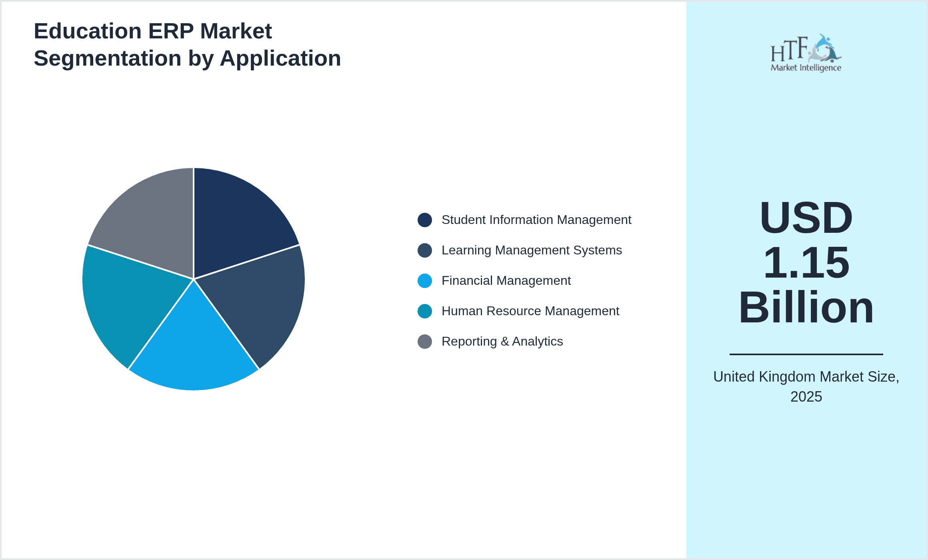The image size is (928, 560).
Task: Select the 'Learning Management Systems' legend label
Action: [x=532, y=250]
